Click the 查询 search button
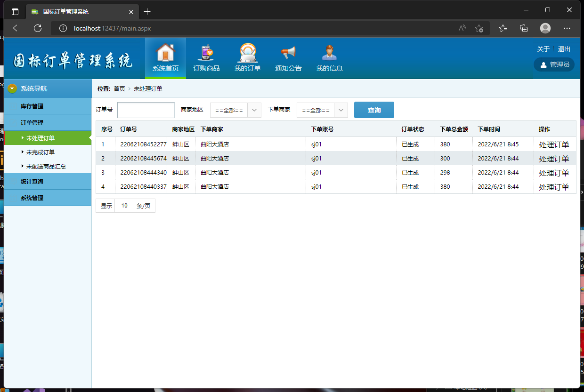 [x=374, y=110]
